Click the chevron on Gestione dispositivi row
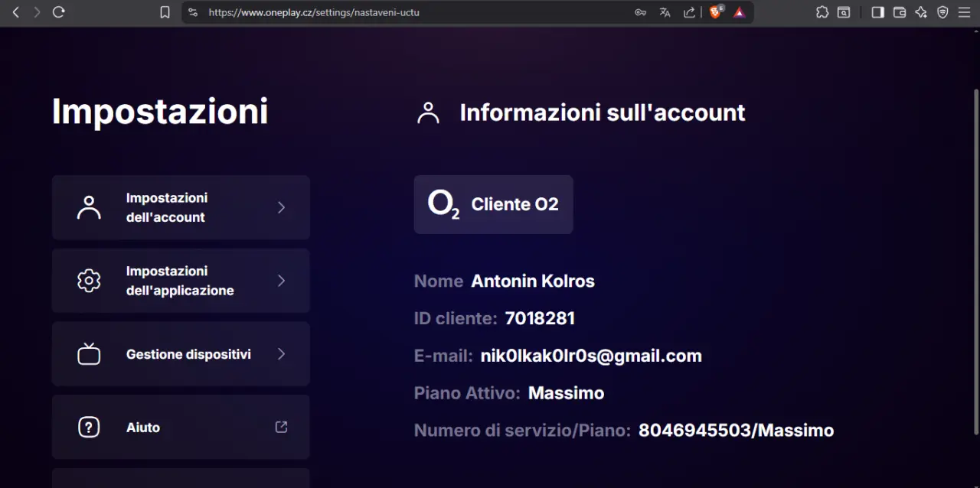Viewport: 980px width, 488px height. coord(281,354)
